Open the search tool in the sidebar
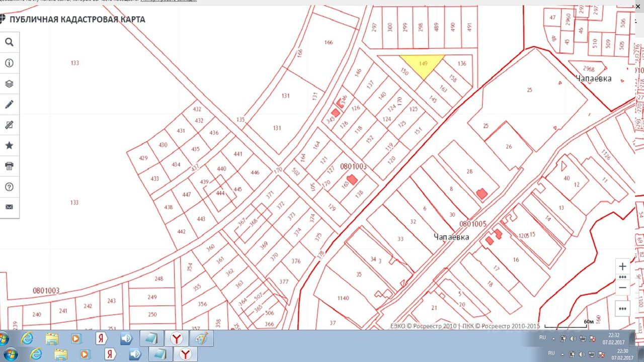Screen dimensions: 644x362 (9, 42)
